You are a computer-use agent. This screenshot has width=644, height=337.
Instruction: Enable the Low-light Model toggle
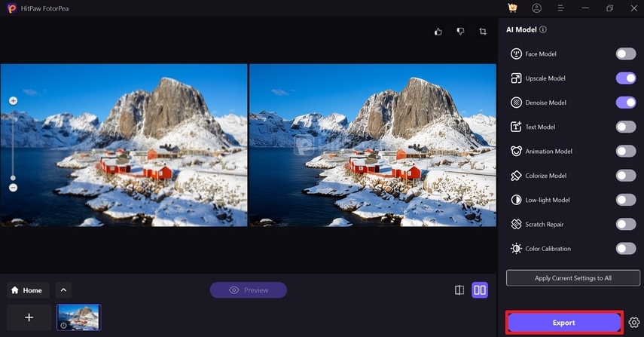click(x=626, y=200)
